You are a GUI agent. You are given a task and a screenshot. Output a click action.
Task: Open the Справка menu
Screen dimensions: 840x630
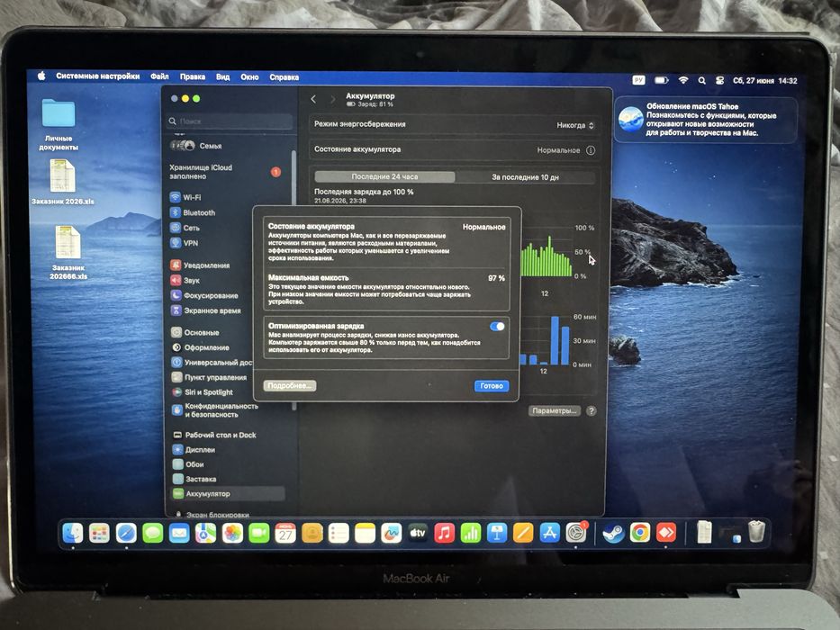[x=284, y=77]
